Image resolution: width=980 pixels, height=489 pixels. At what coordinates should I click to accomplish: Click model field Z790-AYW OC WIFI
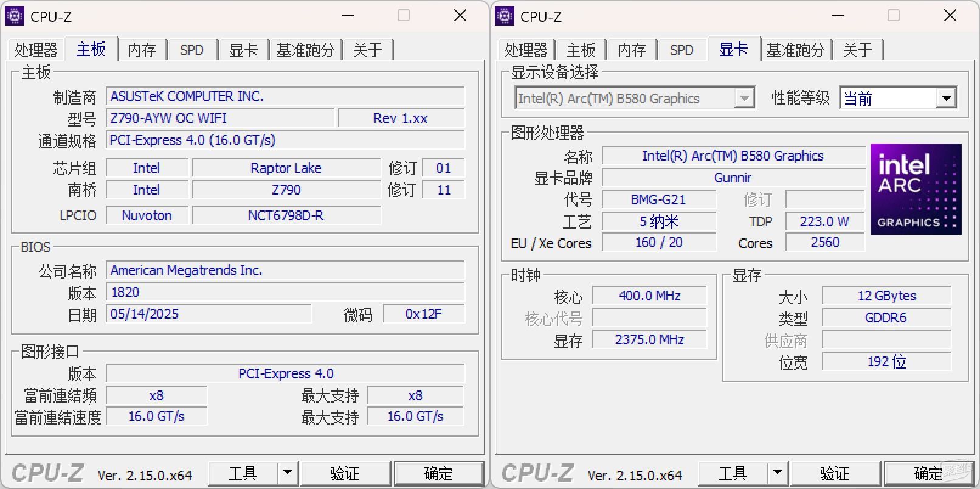220,118
